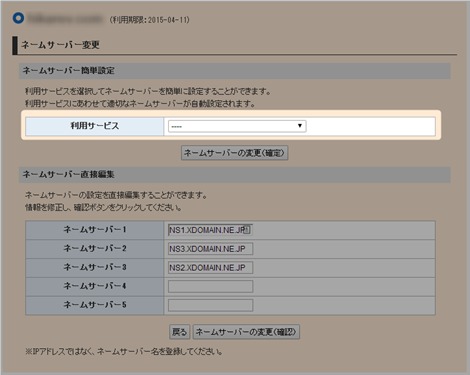Screen dimensions: 470x375
Task: Click the ネームサーバー3 label
Action: point(95,267)
